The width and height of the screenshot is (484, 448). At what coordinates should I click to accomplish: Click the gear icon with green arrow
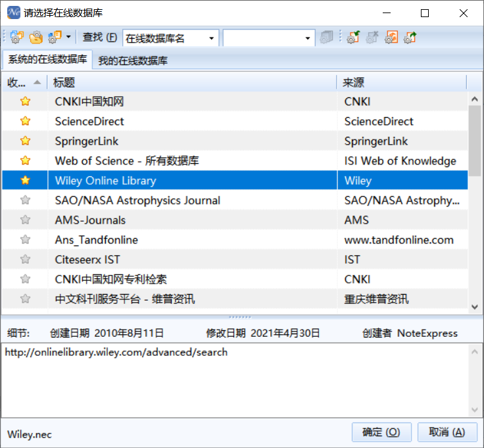pos(353,37)
